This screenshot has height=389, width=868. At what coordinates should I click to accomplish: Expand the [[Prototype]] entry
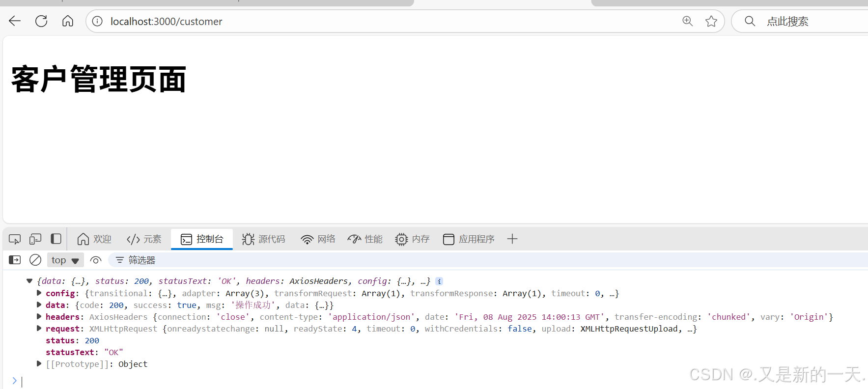pos(39,364)
